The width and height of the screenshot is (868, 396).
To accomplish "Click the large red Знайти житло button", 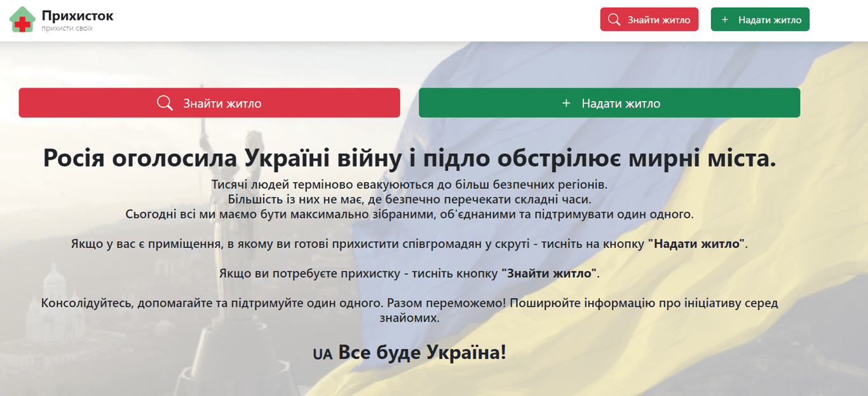I will tap(209, 103).
